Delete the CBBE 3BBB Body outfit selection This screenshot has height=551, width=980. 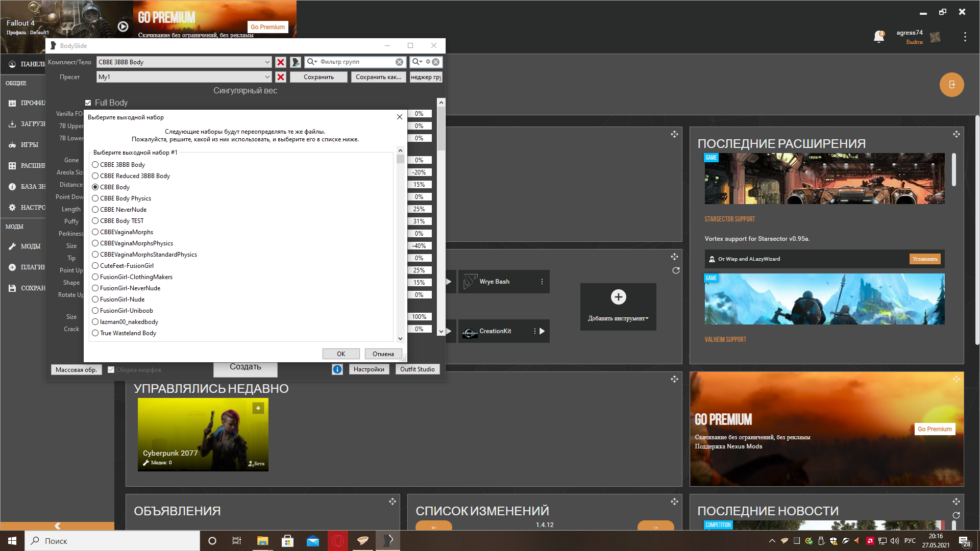(280, 62)
